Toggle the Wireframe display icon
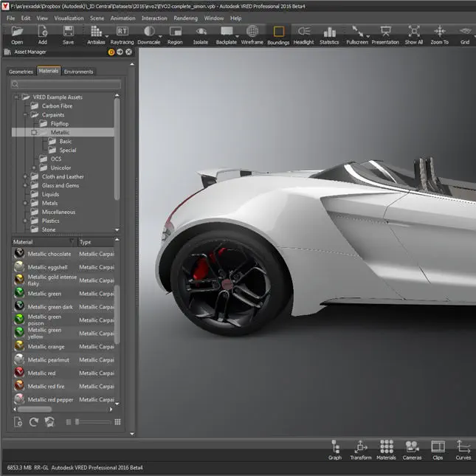Viewport: 476px width, 476px height. [x=252, y=32]
